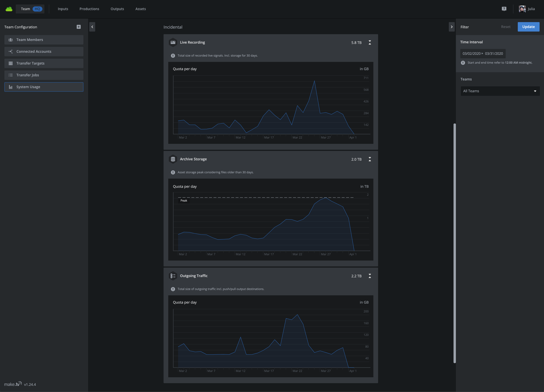The image size is (544, 392).
Task: Open the help question mark icon
Action: click(x=504, y=9)
